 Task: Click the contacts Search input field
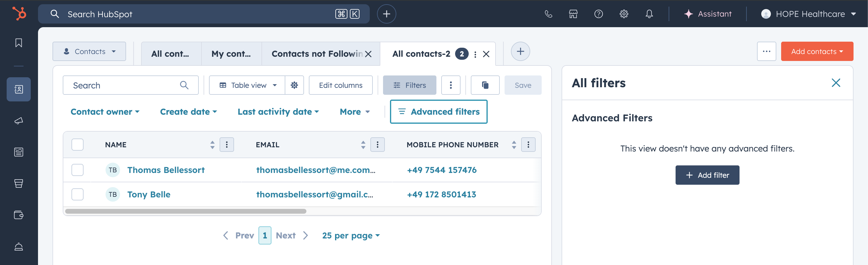coord(131,85)
